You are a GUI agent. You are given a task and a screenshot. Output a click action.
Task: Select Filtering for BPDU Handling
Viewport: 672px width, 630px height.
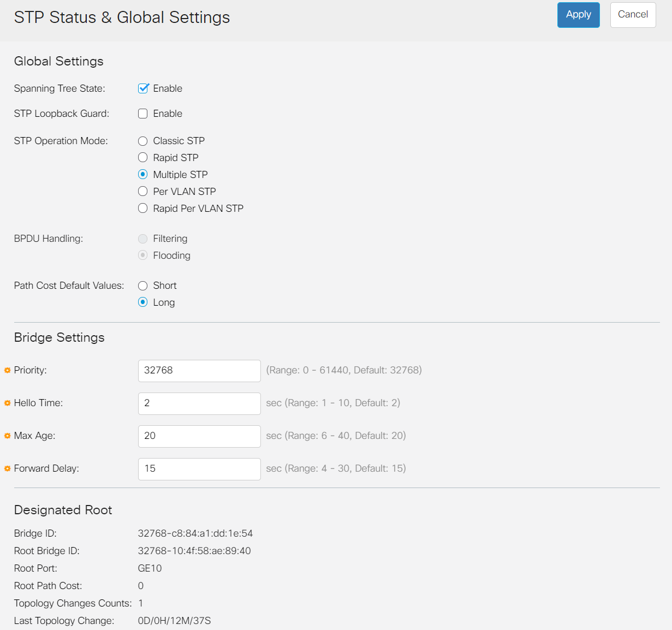pos(143,239)
